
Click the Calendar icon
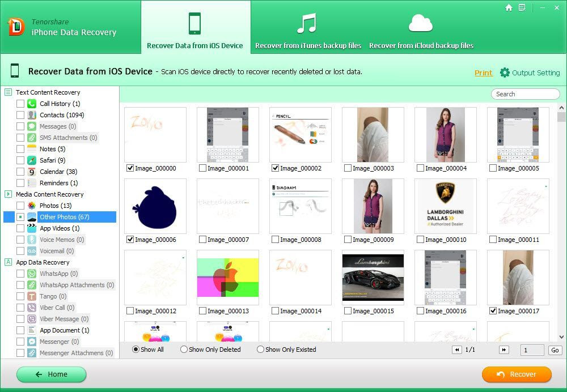coord(32,172)
